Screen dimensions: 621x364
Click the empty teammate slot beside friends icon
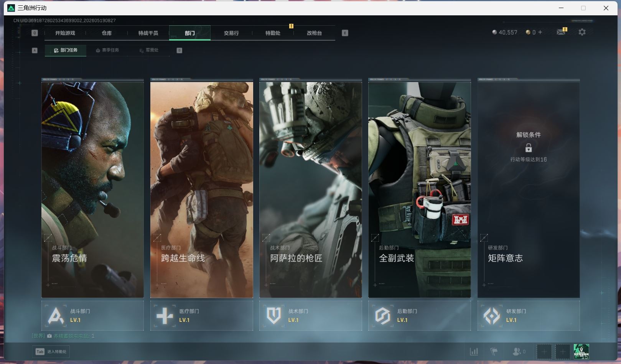544,352
